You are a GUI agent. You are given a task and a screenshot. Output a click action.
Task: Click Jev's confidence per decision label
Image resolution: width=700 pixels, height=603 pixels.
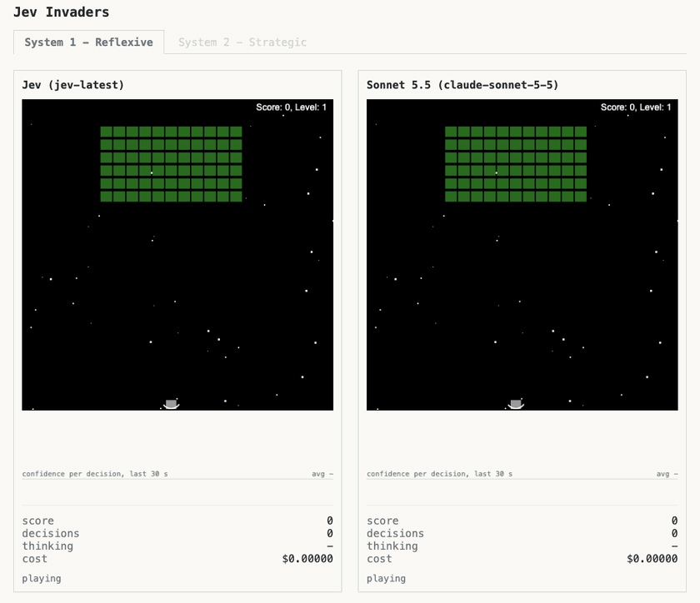coord(95,474)
